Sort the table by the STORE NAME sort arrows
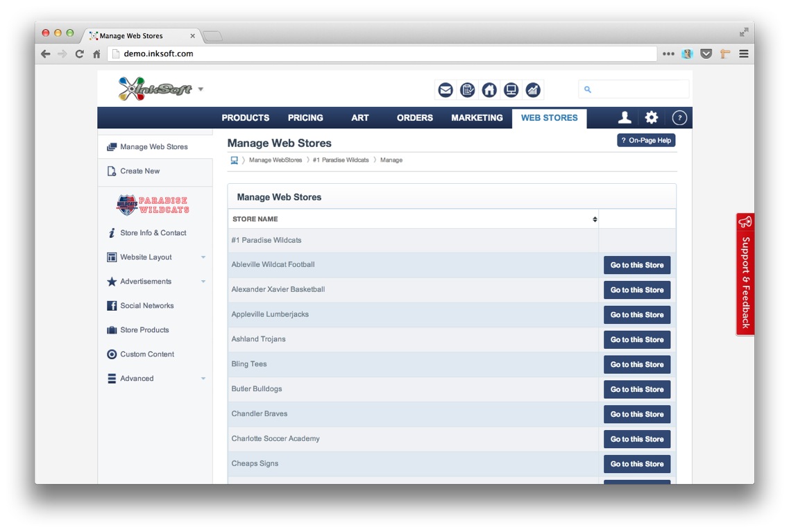This screenshot has width=789, height=532. (595, 219)
